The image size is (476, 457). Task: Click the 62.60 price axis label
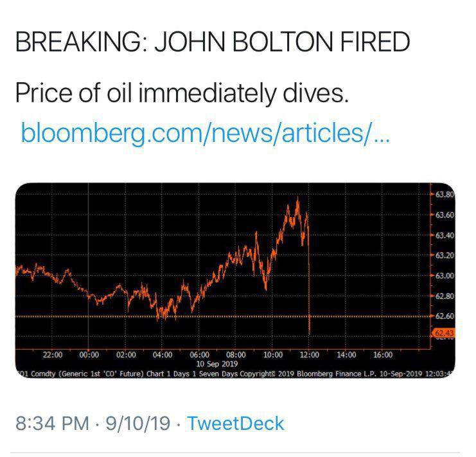point(445,316)
